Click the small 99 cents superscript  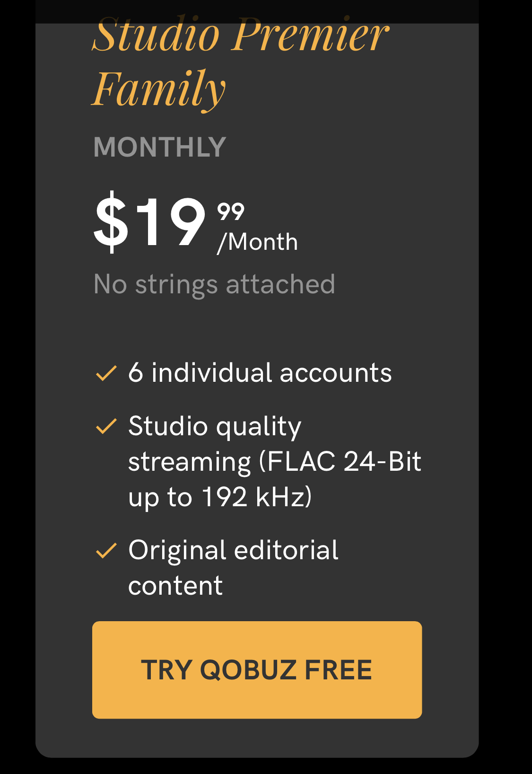click(231, 211)
